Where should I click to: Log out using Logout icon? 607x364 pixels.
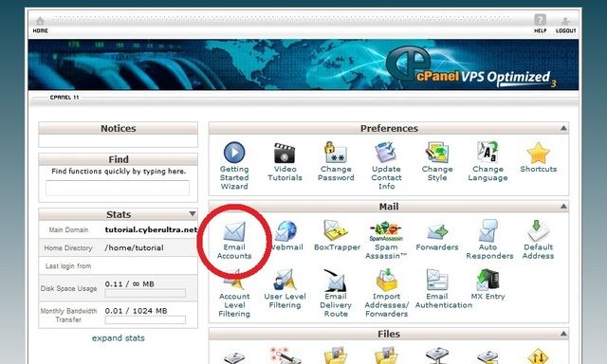[x=565, y=26]
